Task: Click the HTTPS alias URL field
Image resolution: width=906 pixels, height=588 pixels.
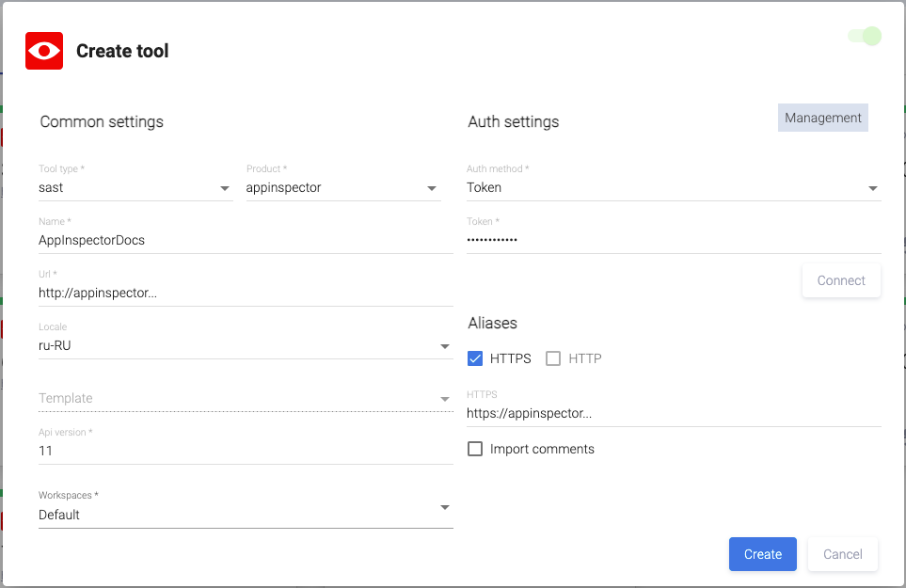Action: pyautogui.click(x=673, y=414)
